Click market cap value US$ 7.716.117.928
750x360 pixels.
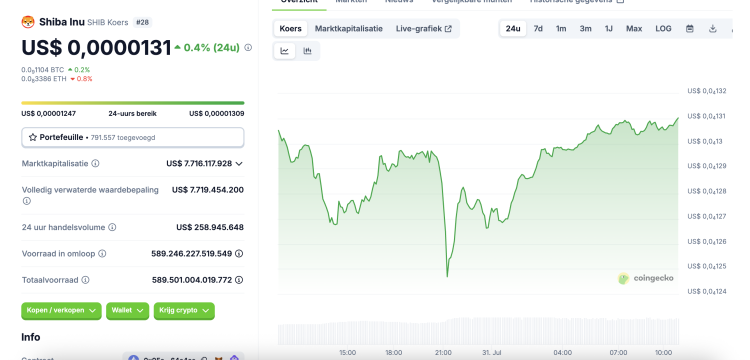pyautogui.click(x=199, y=164)
